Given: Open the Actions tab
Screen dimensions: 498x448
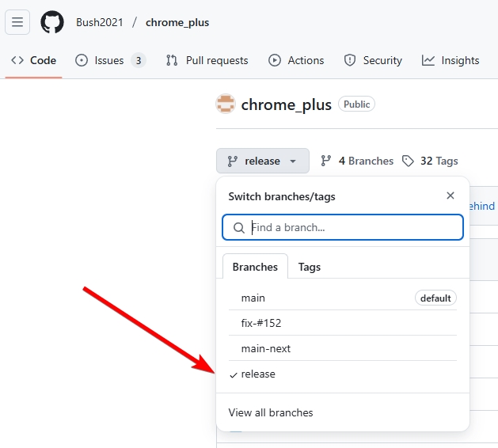Looking at the screenshot, I should 296,60.
